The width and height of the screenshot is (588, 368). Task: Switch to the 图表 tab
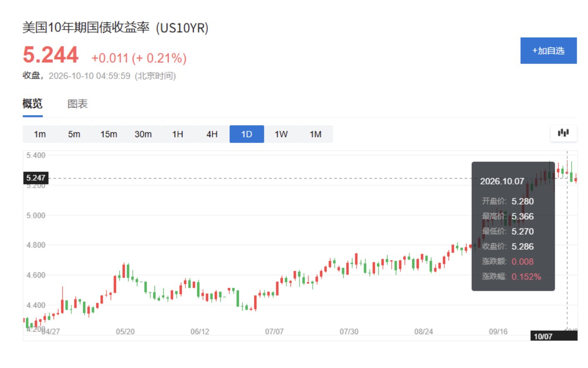(78, 104)
